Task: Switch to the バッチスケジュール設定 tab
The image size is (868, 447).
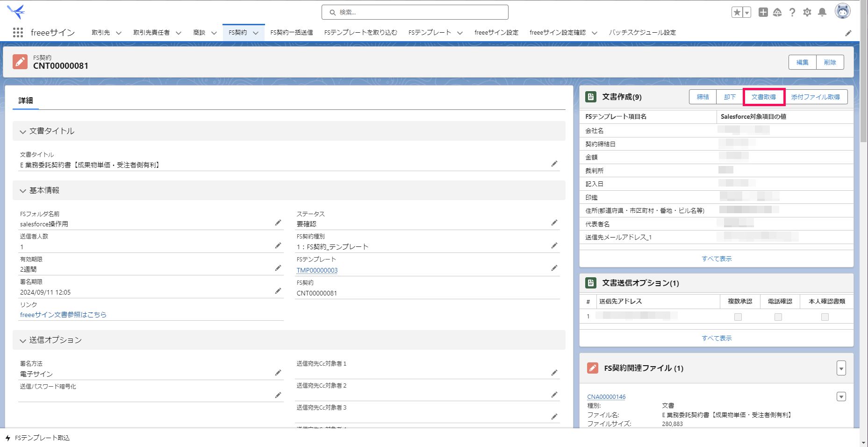Action: click(642, 32)
